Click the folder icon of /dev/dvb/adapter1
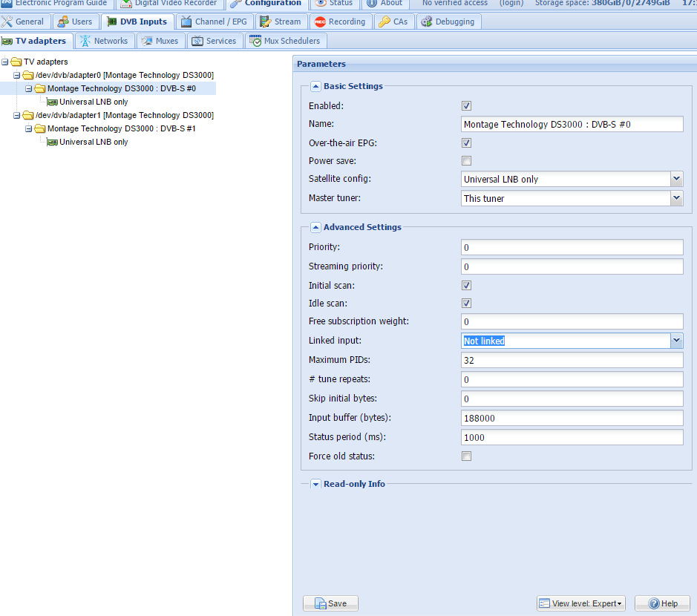697x616 pixels. click(28, 115)
